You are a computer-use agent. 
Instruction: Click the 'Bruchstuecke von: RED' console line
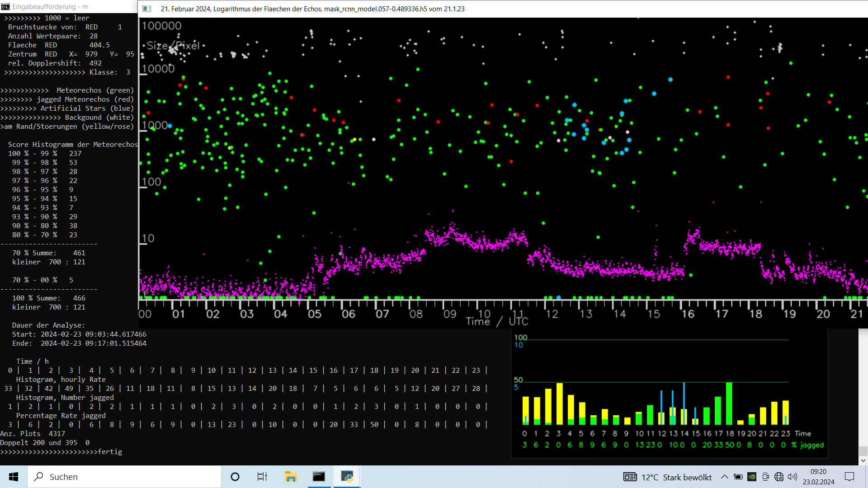tap(65, 27)
